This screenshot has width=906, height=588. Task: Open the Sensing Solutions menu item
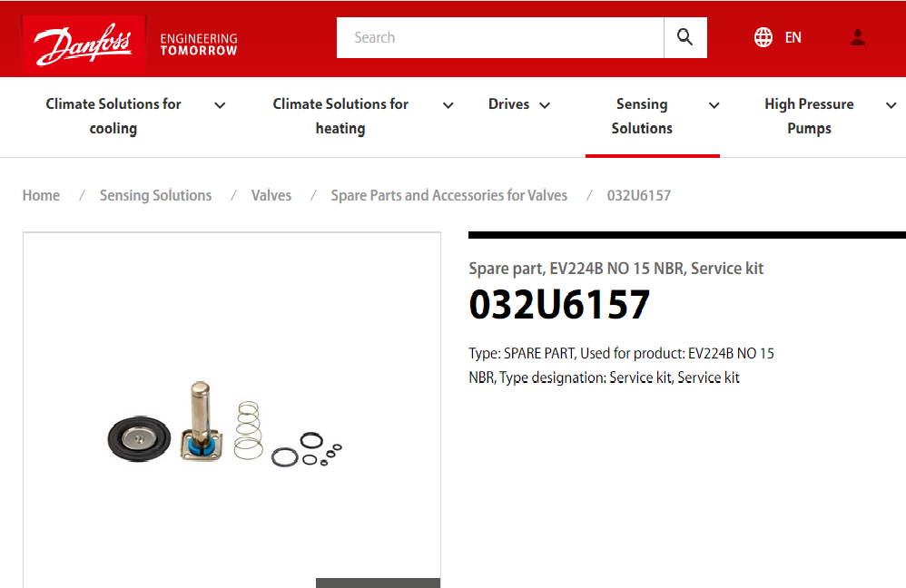[641, 116]
